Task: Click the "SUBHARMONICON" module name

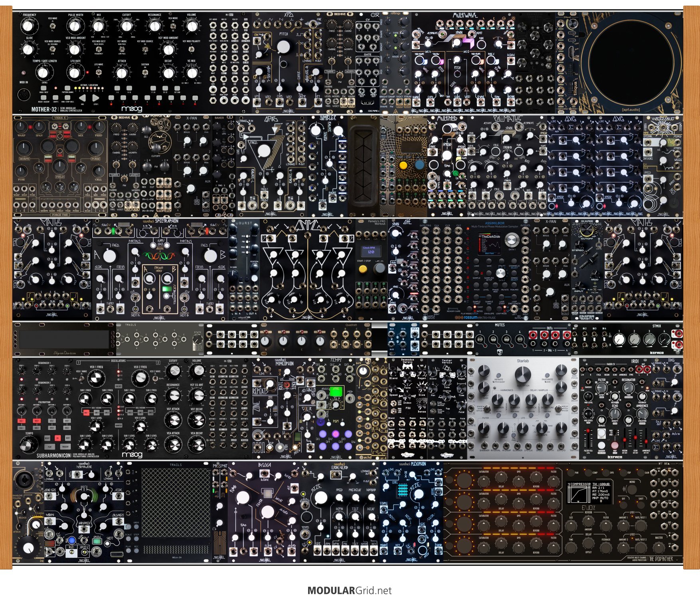Action: 53,456
